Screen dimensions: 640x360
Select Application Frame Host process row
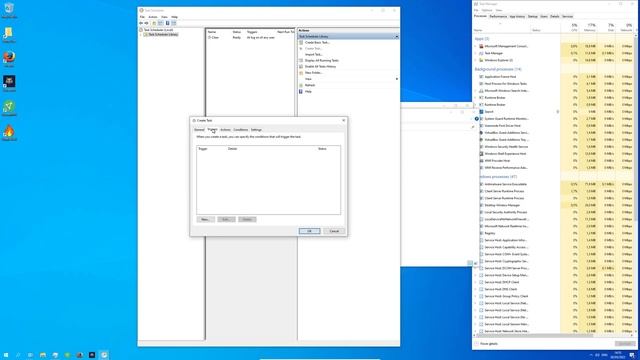tap(553, 77)
